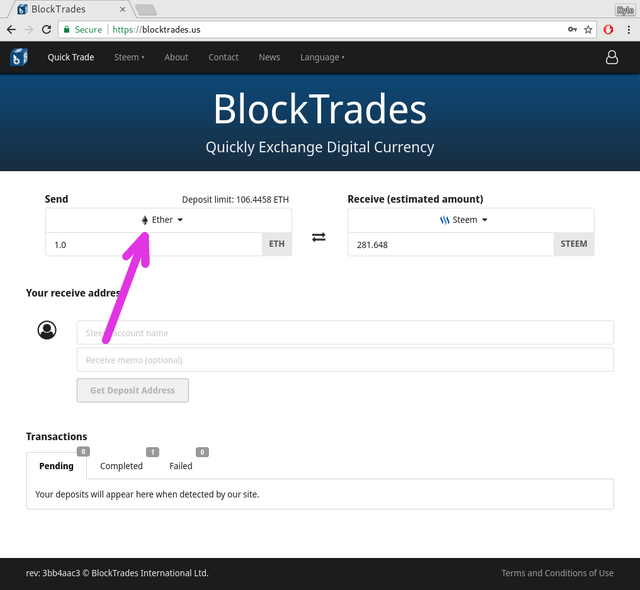Switch to the Pending transactions tab

pos(56,466)
